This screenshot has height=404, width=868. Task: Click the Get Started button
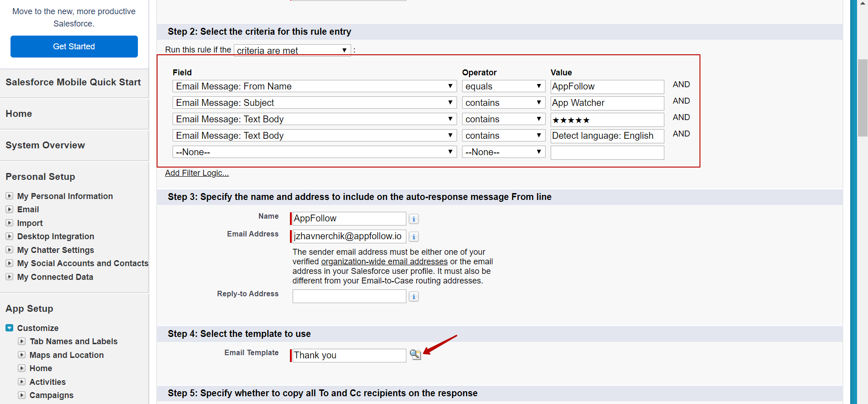[x=74, y=47]
